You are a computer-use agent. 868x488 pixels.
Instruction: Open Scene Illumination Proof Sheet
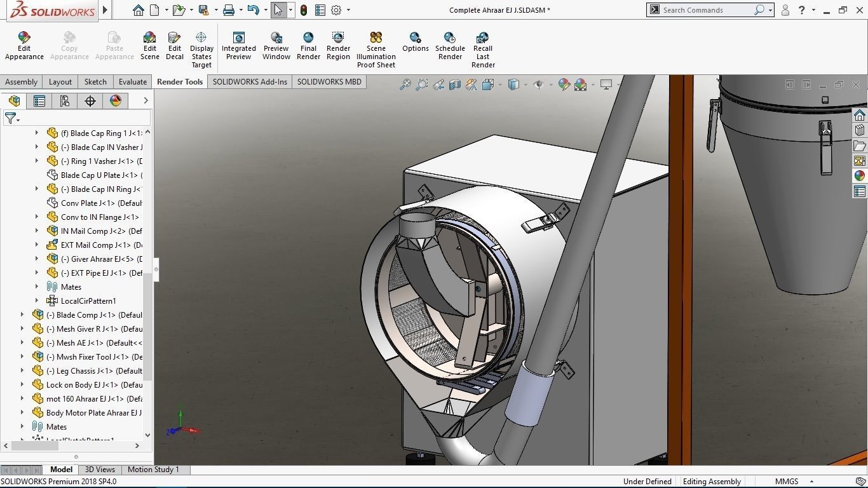[376, 50]
